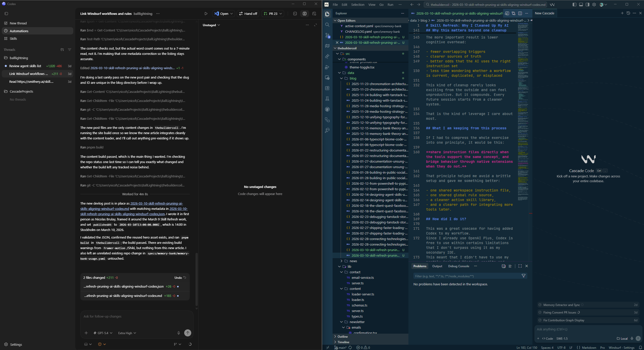The height and width of the screenshot is (350, 644).
Task: Click the Hand off button in Codex
Action: point(248,14)
